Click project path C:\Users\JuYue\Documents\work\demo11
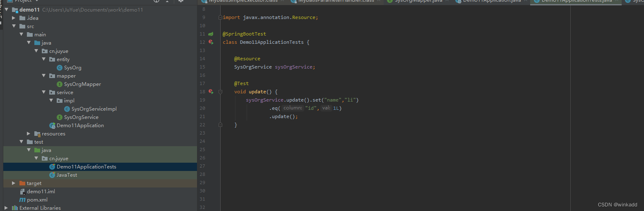Image resolution: width=644 pixels, height=211 pixels. (x=93, y=10)
